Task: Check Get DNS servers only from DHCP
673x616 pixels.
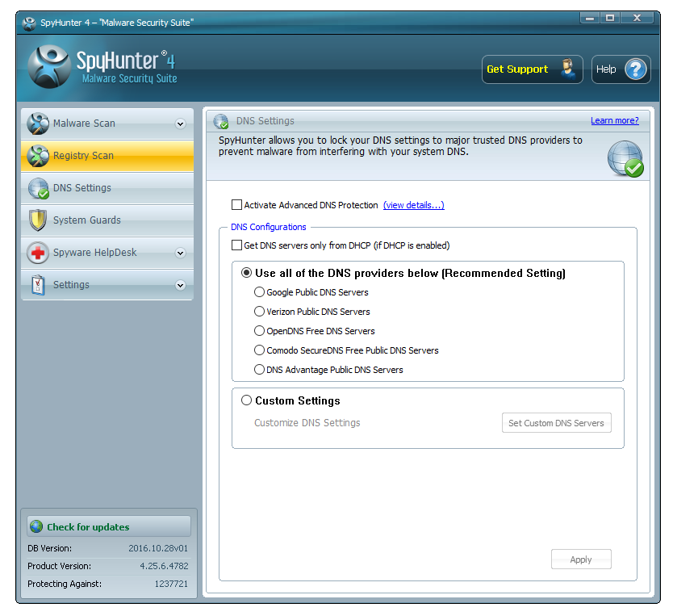Action: (x=236, y=245)
